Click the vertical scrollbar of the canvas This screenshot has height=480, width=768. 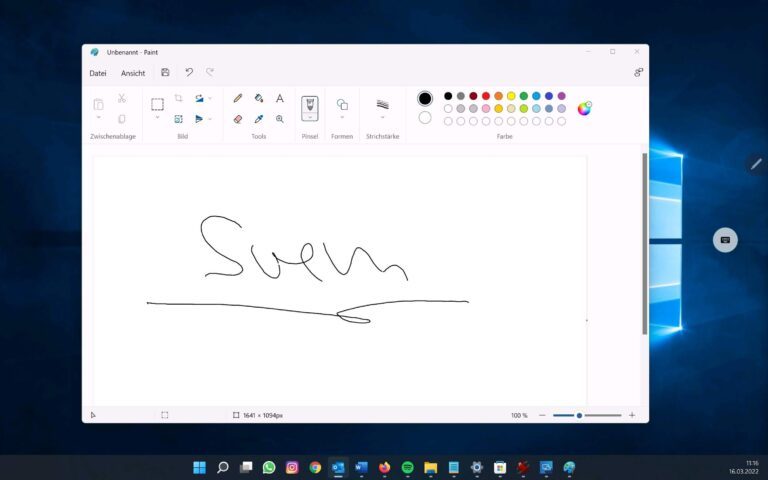645,244
